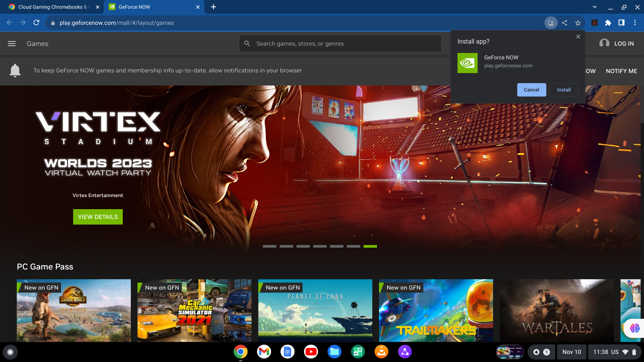Select the last carousel position indicator
Image resolution: width=644 pixels, height=362 pixels.
[370, 246]
